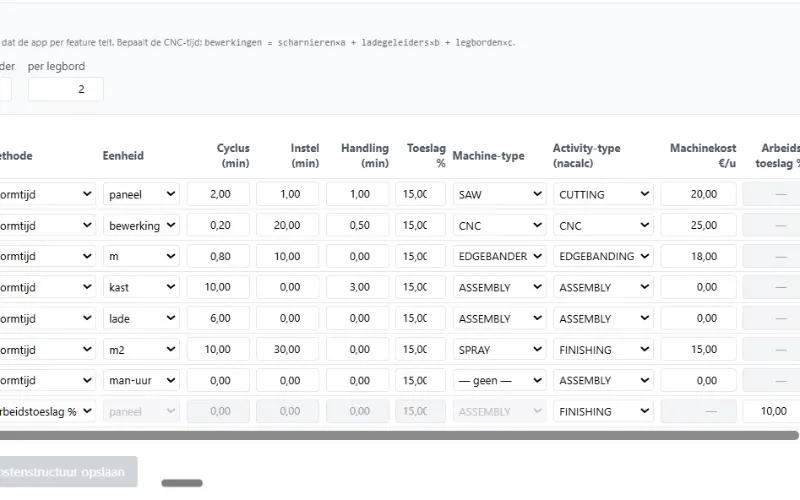Click the table's horizontal scrollbar
Screen dimensions: 800x500
click(x=399, y=435)
